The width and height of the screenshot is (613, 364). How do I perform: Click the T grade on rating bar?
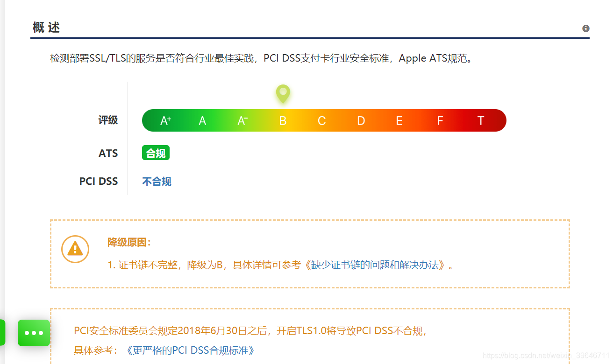point(480,121)
